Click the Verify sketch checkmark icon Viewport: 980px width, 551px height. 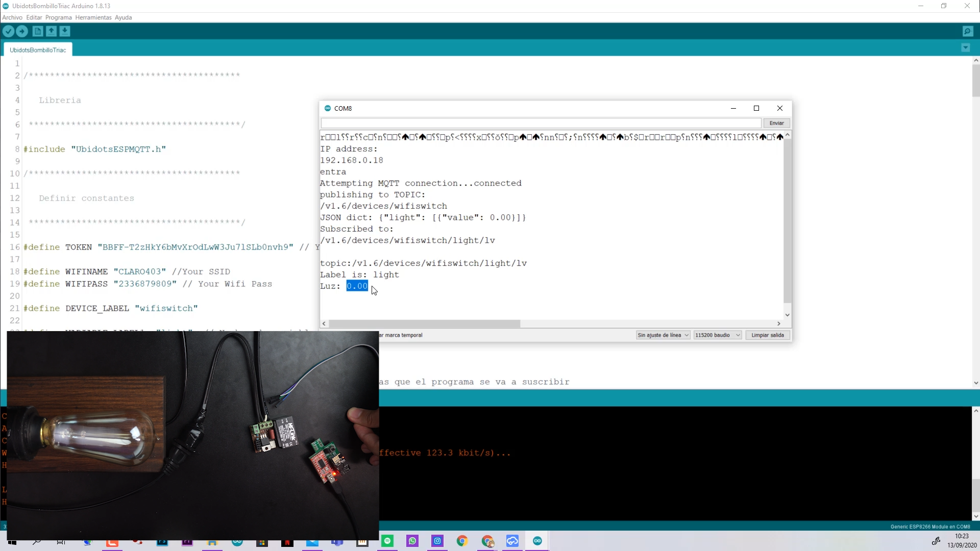tap(9, 32)
